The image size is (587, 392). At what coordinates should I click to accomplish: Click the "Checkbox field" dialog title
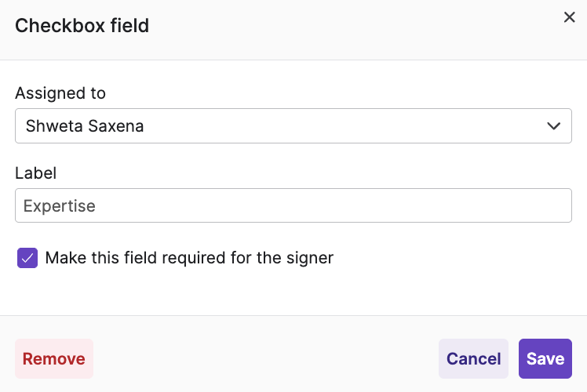point(82,26)
